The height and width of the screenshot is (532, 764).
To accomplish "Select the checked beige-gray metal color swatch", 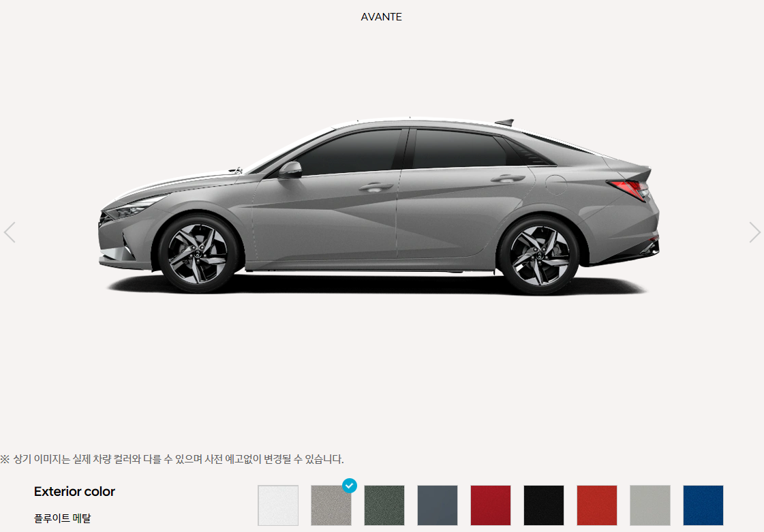I will (331, 505).
